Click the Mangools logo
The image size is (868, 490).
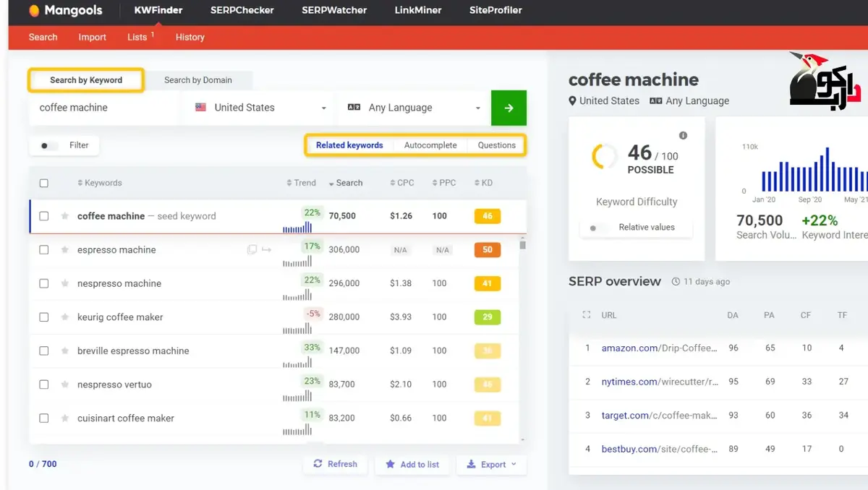[66, 11]
